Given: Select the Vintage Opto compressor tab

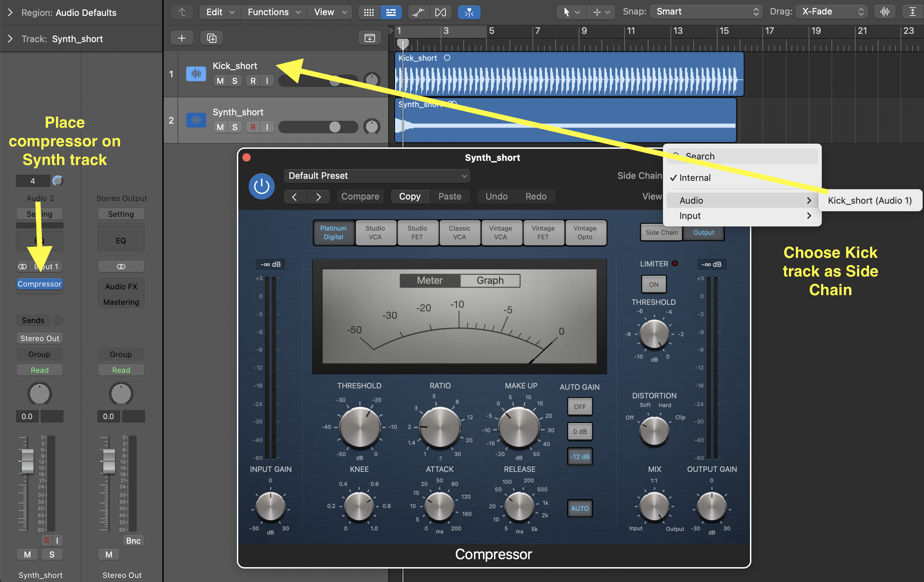Looking at the screenshot, I should [585, 233].
